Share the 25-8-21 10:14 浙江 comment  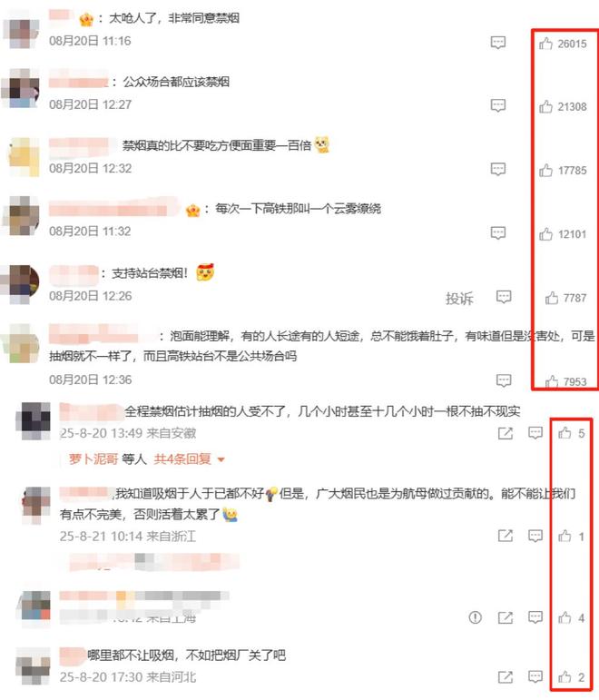[x=506, y=536]
